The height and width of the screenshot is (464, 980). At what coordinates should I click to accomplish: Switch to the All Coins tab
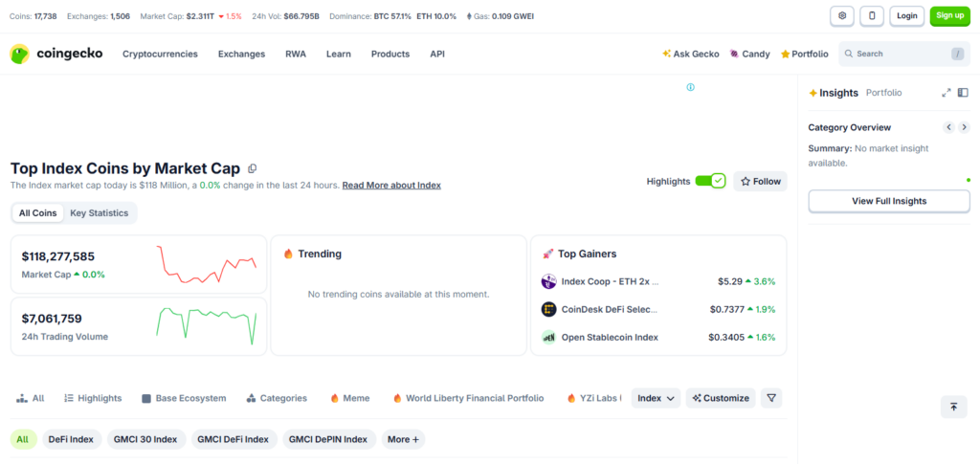point(38,213)
